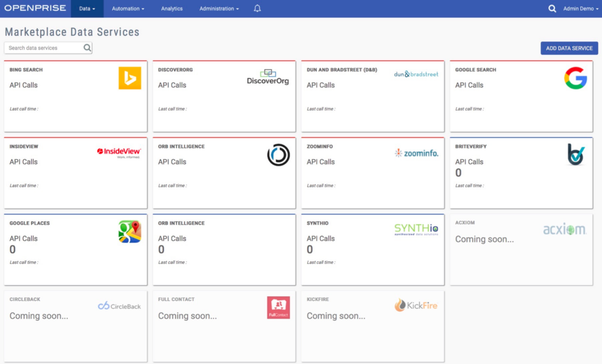Click the ZoomInfo logo icon
This screenshot has height=364, width=602.
pos(417,153)
